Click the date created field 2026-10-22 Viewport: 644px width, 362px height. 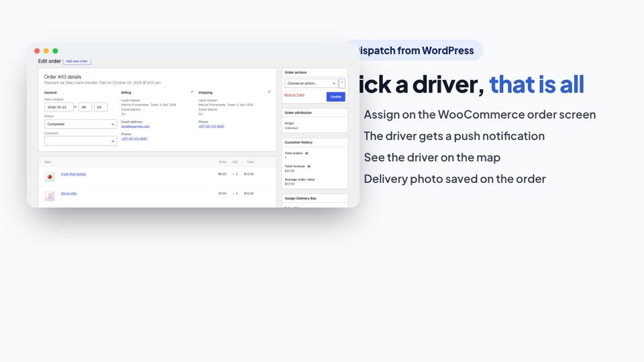[59, 107]
